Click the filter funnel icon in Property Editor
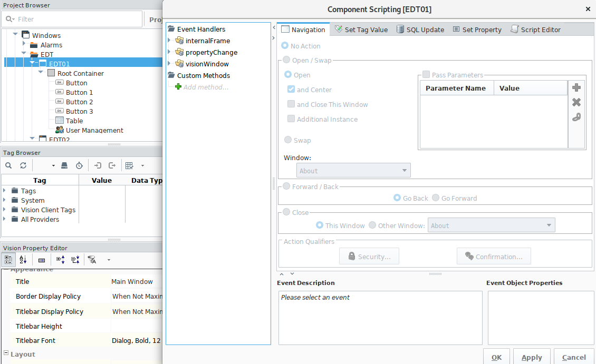Viewport: 596px width, 364px height. (x=92, y=260)
